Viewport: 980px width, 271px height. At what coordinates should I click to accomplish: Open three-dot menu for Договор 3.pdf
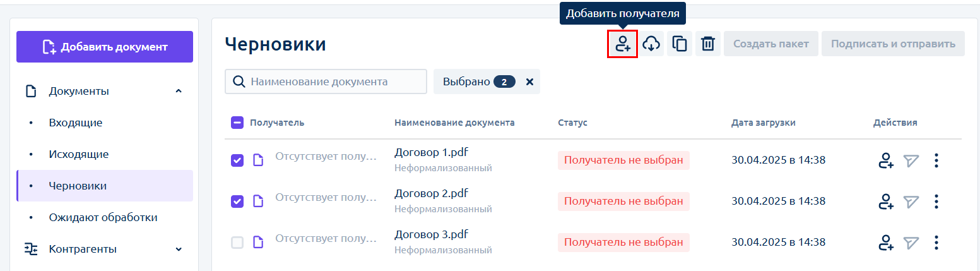point(936,243)
